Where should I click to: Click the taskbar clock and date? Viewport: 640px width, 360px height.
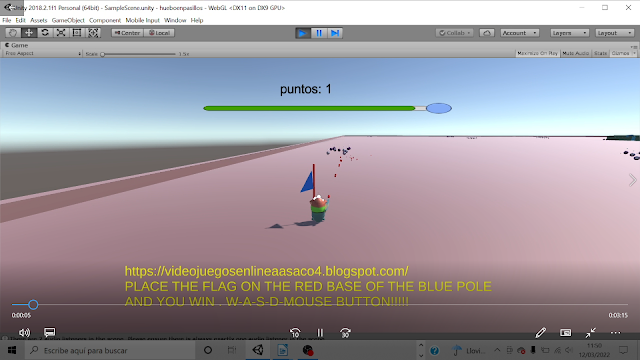click(x=594, y=350)
